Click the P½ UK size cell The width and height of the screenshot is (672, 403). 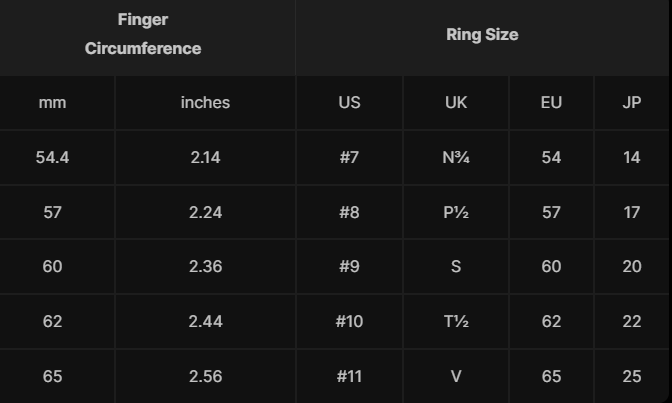[x=456, y=212]
